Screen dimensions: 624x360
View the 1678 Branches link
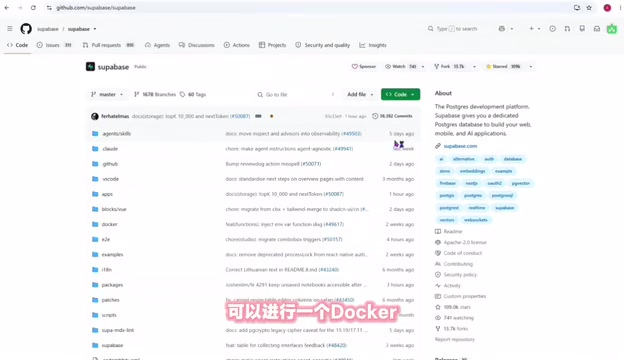click(x=155, y=94)
